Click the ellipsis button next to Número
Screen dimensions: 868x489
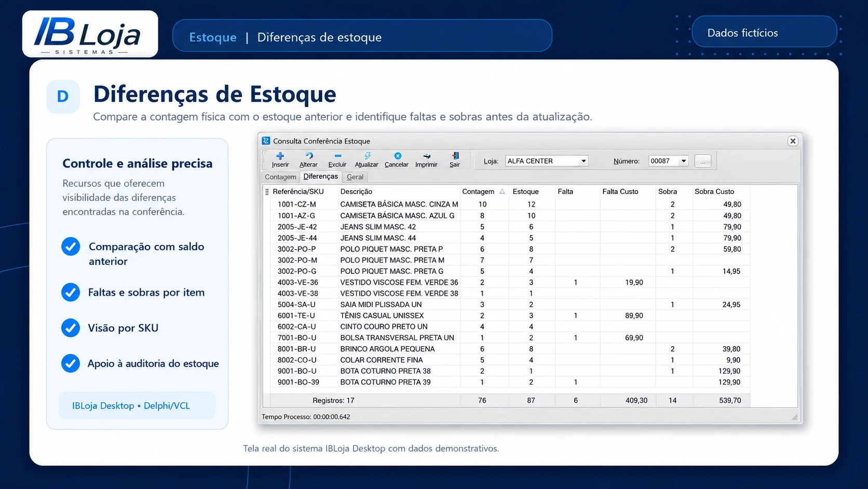pyautogui.click(x=702, y=161)
